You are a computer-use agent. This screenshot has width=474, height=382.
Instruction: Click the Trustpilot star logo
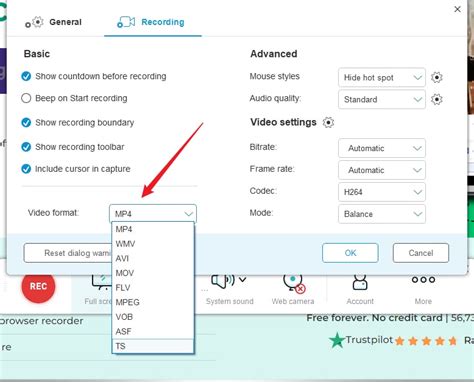click(337, 341)
